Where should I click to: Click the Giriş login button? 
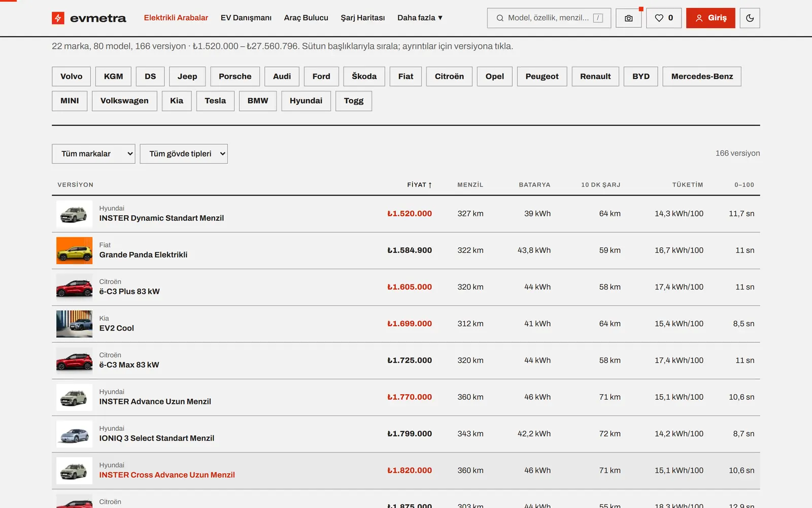(x=710, y=18)
